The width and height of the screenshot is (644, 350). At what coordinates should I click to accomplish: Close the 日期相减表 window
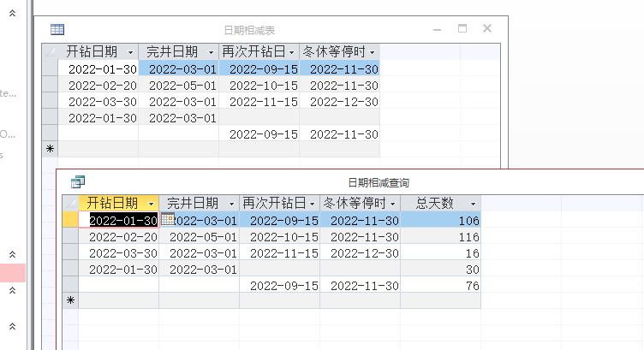tap(487, 28)
